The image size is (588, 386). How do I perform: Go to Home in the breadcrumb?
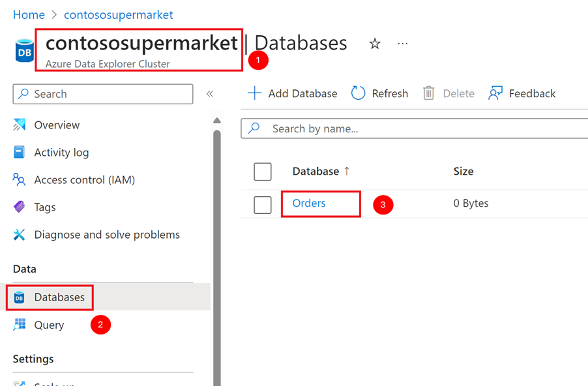(29, 14)
